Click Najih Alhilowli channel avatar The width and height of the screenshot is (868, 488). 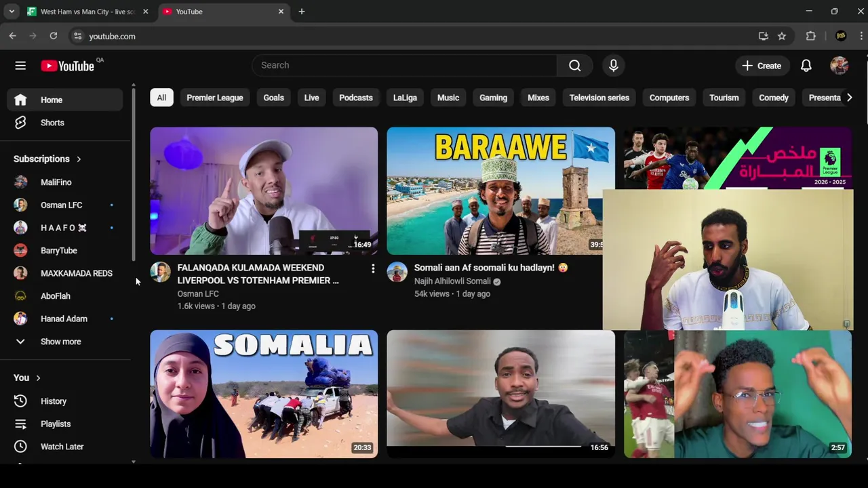pos(397,272)
